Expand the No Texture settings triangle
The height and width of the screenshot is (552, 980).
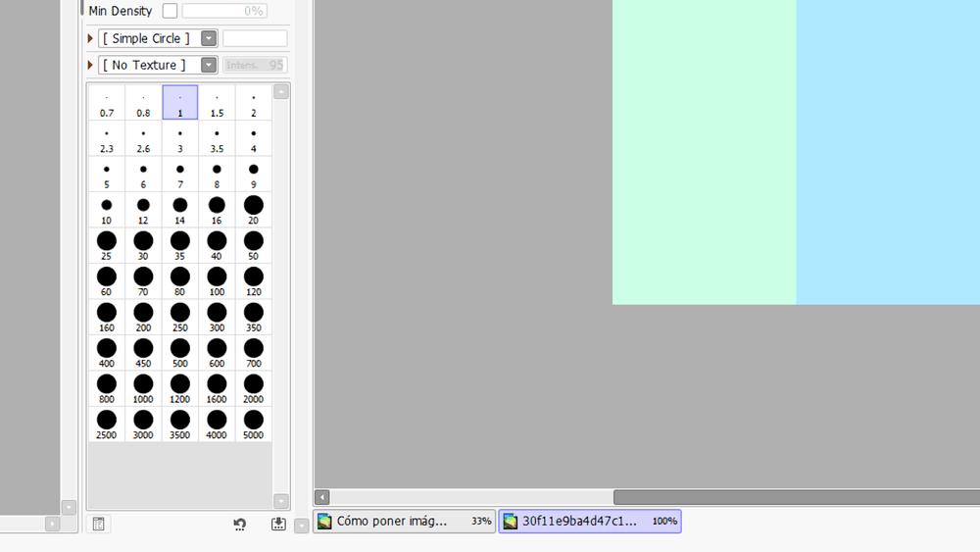pos(90,65)
